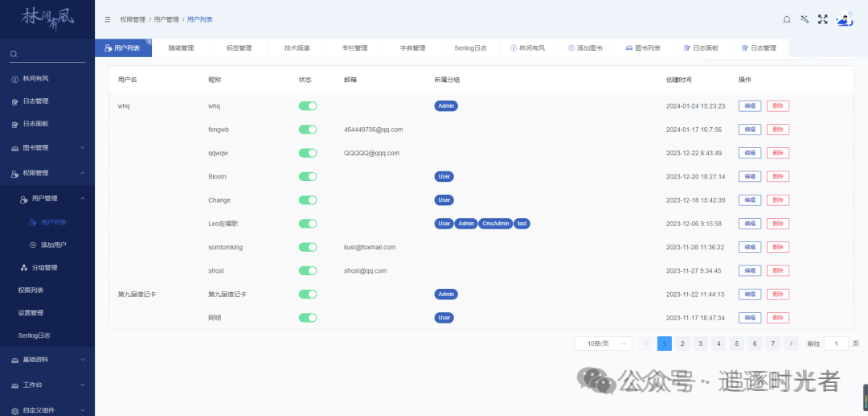
Task: Switch to the 技术频道 tab
Action: pyautogui.click(x=297, y=48)
